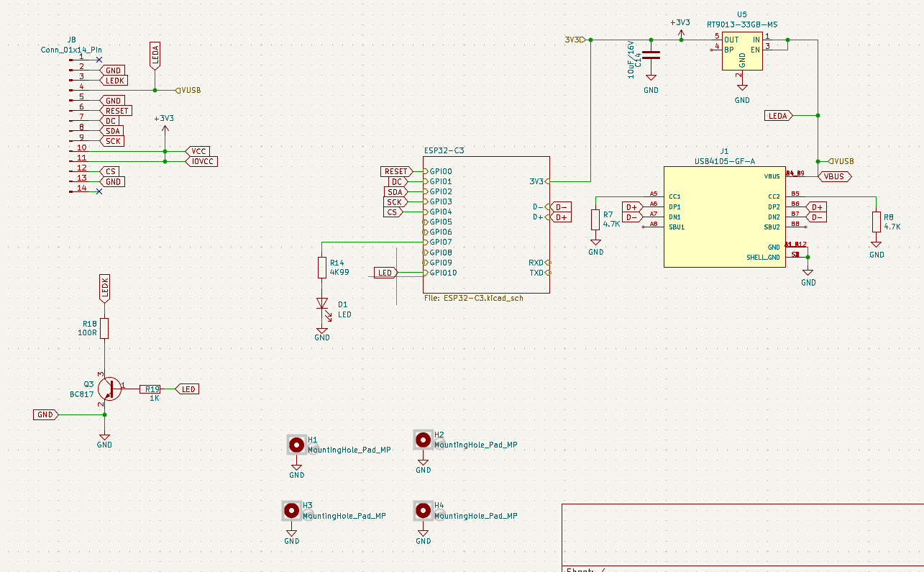Select the R18 100R resistor symbol
Screen dimensions: 924x572
tap(104, 328)
